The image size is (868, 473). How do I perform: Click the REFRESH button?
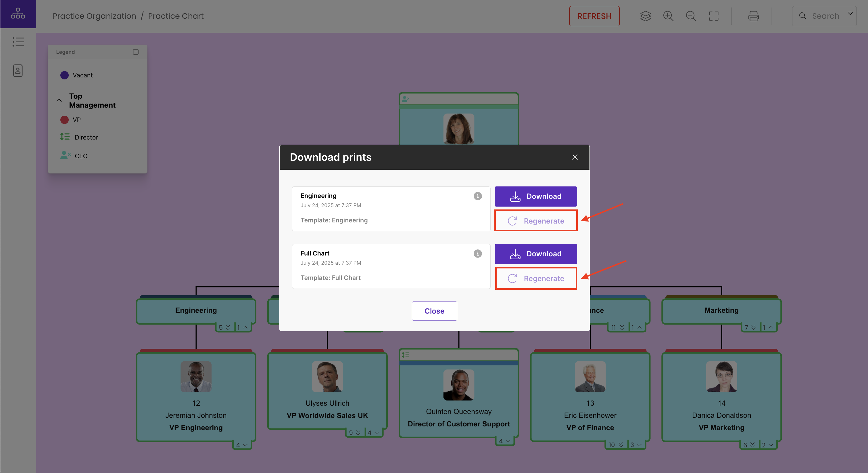coord(594,16)
